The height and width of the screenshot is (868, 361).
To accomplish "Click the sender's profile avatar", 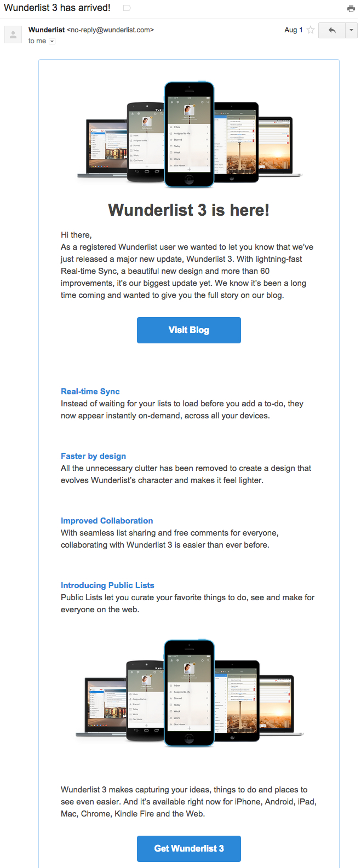I will 13,34.
